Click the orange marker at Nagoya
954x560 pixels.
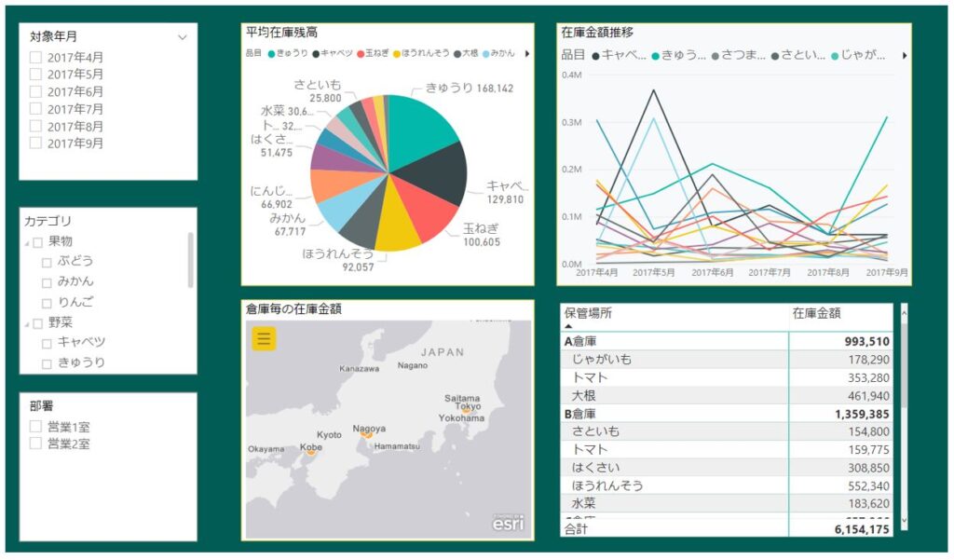click(367, 434)
